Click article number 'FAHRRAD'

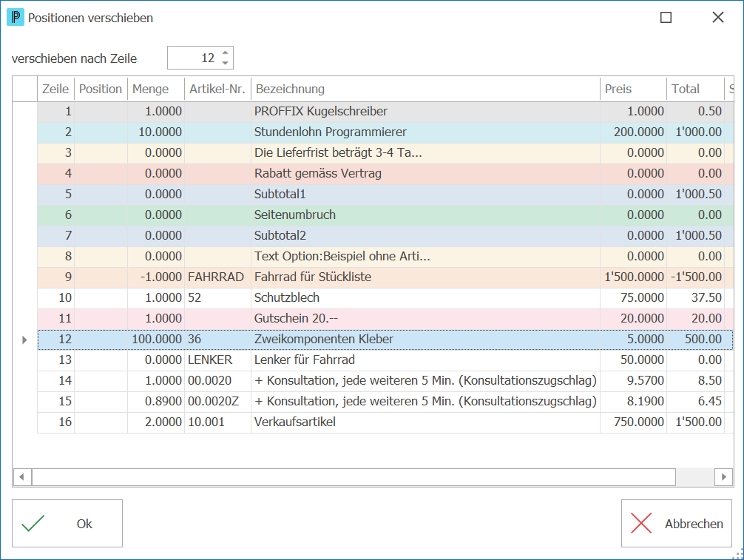(x=216, y=277)
